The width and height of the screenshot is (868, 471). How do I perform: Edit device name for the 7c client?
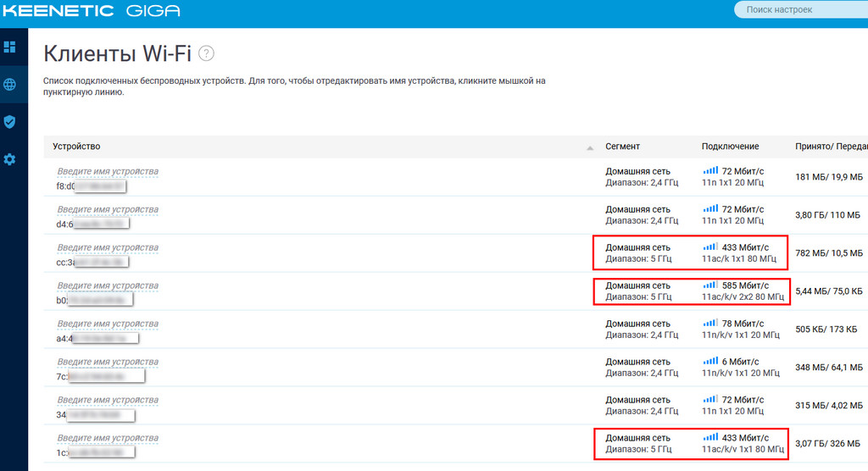tap(108, 362)
